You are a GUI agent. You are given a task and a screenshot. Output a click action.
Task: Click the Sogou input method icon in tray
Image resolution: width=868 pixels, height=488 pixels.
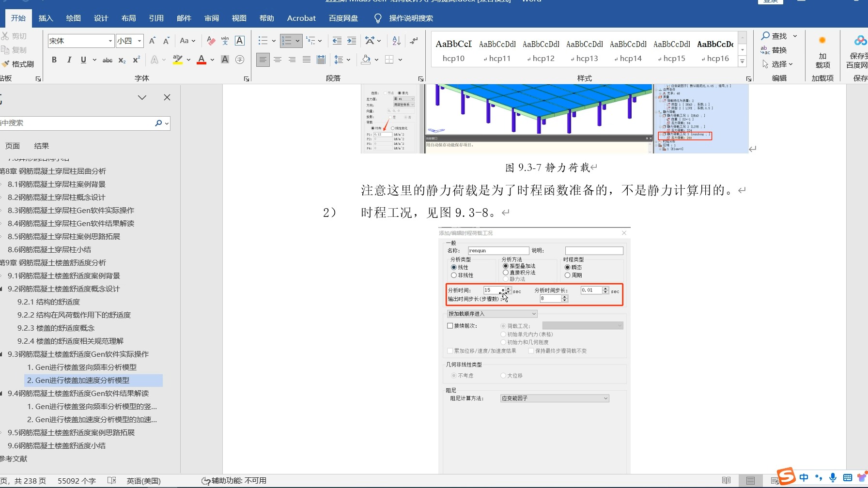(785, 476)
